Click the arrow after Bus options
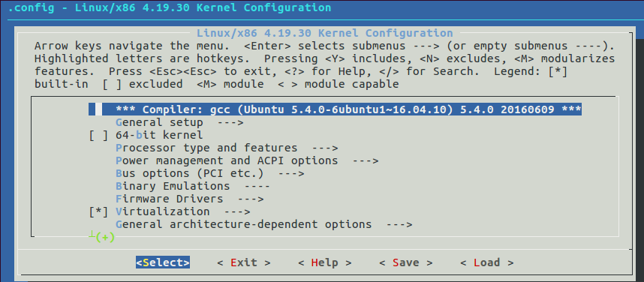 [290, 173]
